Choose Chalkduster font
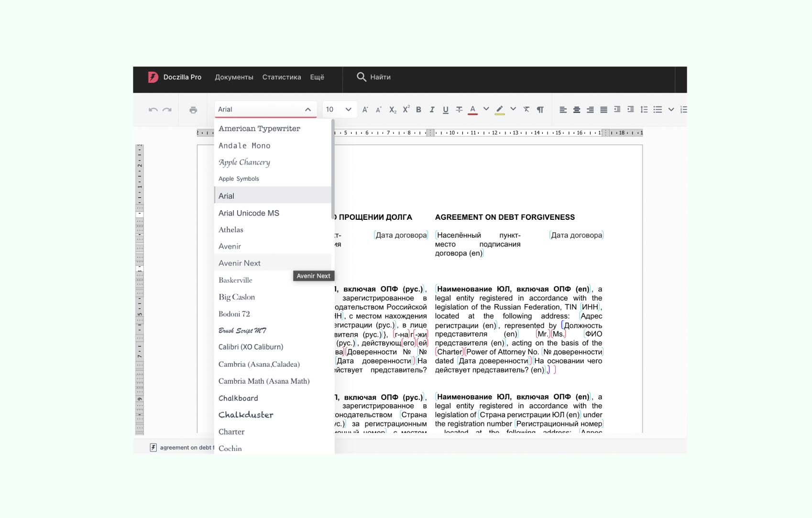812x518 pixels. click(273, 415)
